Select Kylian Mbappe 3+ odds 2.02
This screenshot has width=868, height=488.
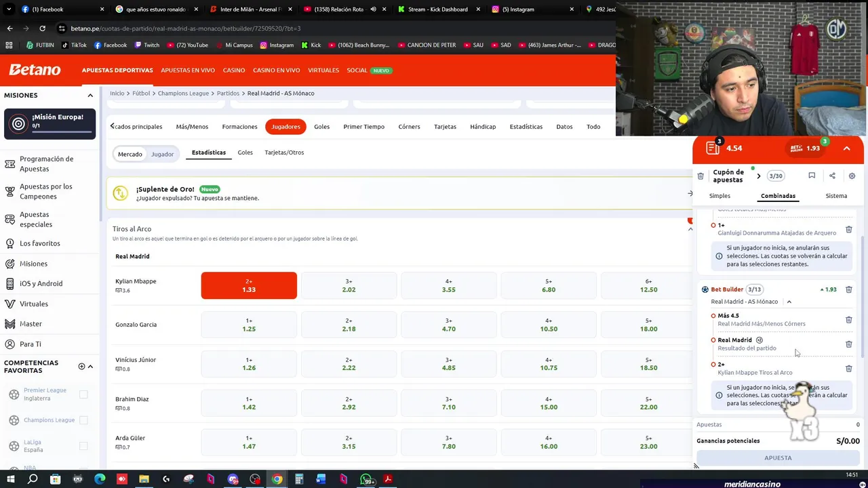coord(349,285)
